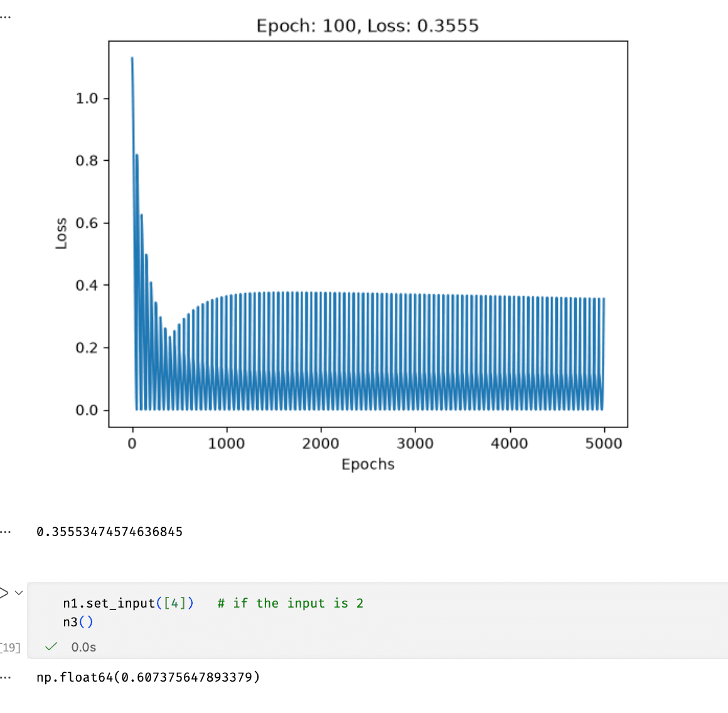Click the 2000 tick label on the x-axis
The height and width of the screenshot is (713, 728).
pyautogui.click(x=321, y=444)
